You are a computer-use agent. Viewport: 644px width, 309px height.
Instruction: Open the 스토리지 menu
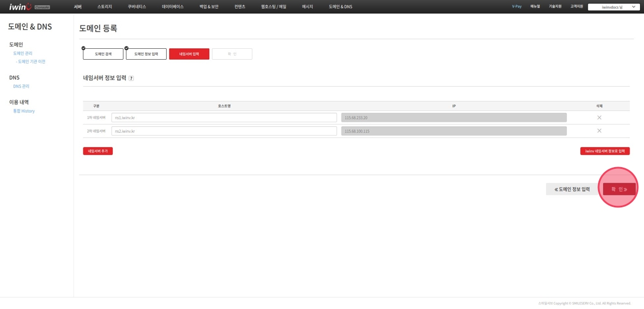coord(105,6)
